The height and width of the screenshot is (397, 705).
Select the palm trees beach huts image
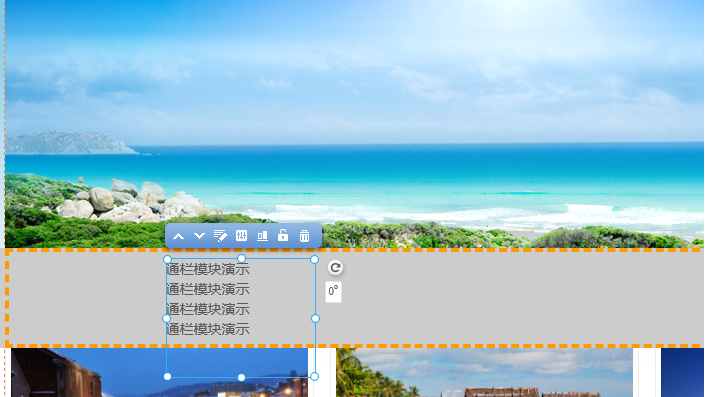pos(484,372)
